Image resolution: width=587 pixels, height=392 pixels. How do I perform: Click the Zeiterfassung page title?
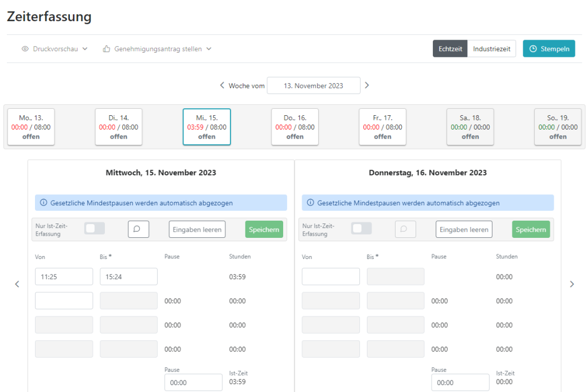tap(49, 17)
